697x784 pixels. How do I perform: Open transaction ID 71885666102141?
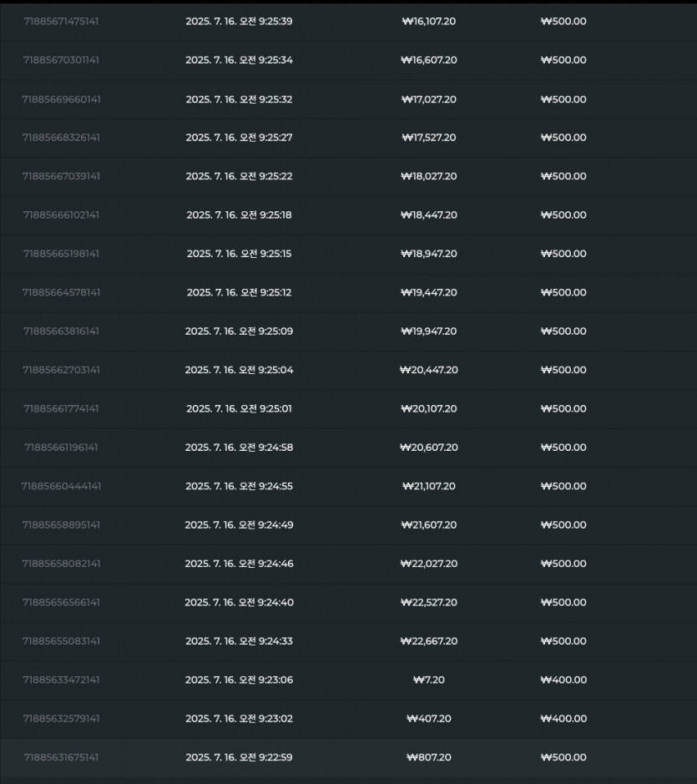click(61, 215)
